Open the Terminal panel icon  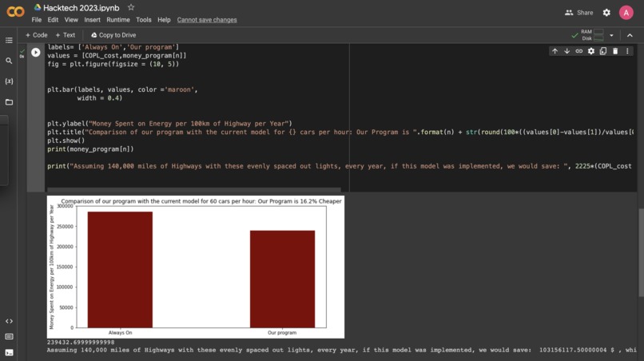pos(9,352)
